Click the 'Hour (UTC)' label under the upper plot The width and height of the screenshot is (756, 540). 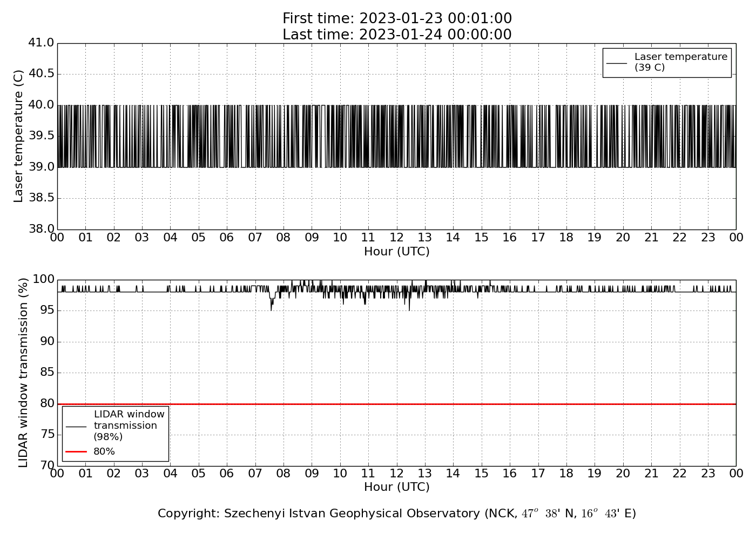[x=397, y=252]
